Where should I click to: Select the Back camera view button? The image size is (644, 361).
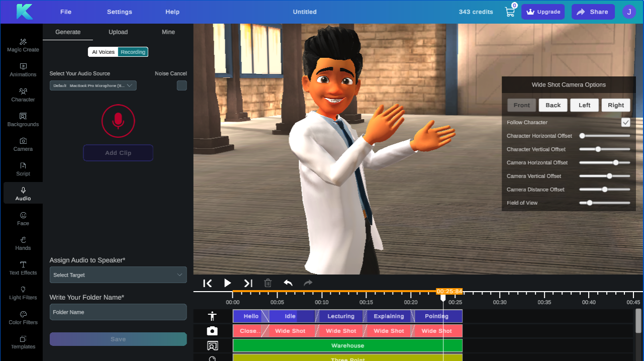click(x=553, y=105)
